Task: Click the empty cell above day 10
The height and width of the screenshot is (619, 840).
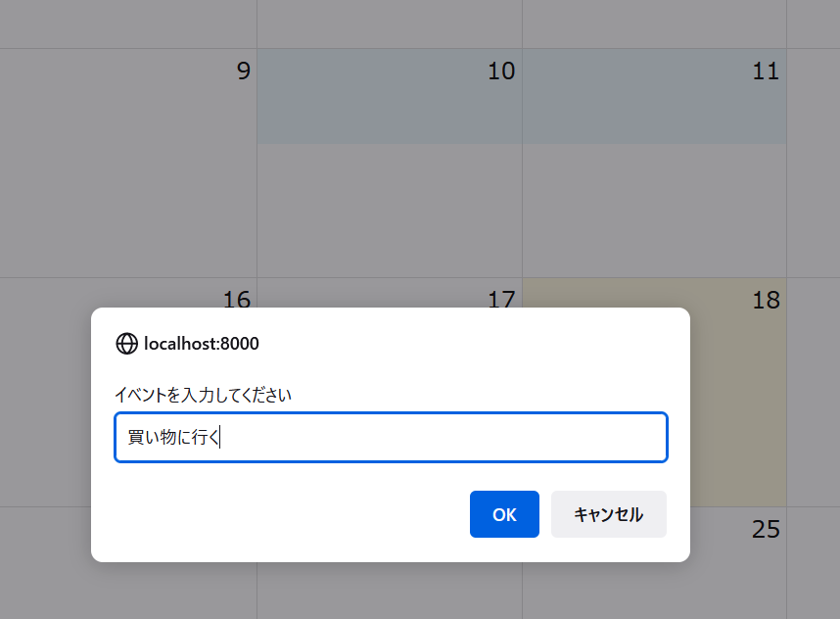Action: [390, 24]
